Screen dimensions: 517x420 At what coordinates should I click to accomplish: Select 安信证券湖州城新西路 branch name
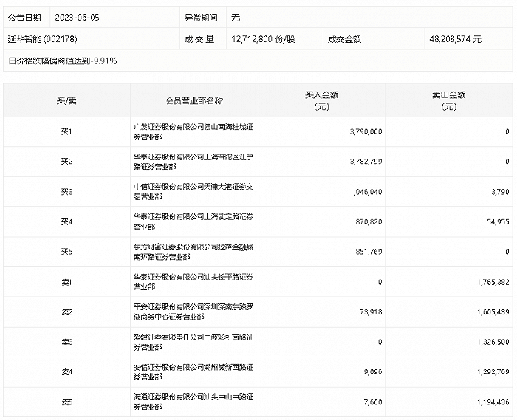(194, 372)
